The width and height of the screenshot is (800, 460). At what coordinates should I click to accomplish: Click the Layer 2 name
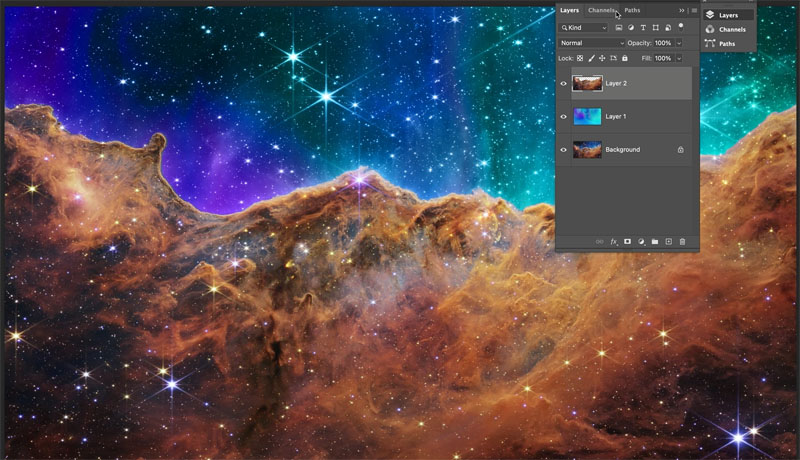coord(616,84)
